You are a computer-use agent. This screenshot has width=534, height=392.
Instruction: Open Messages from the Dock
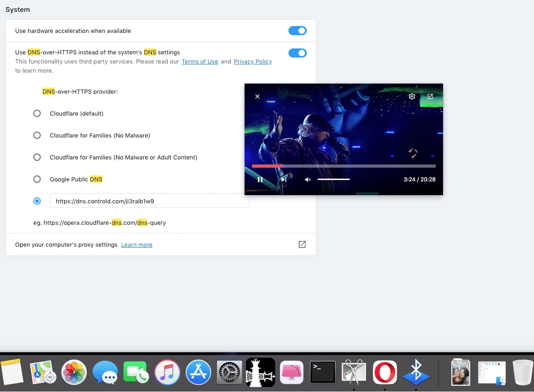pos(105,372)
